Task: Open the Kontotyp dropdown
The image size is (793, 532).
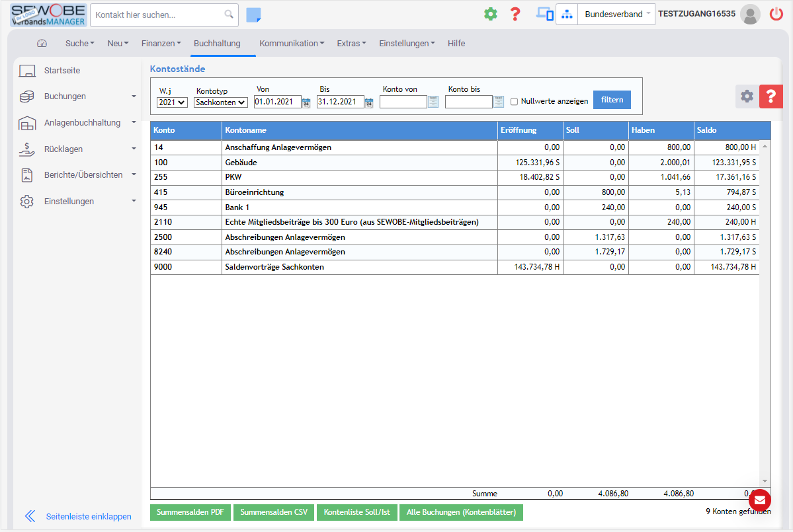Action: (x=221, y=102)
